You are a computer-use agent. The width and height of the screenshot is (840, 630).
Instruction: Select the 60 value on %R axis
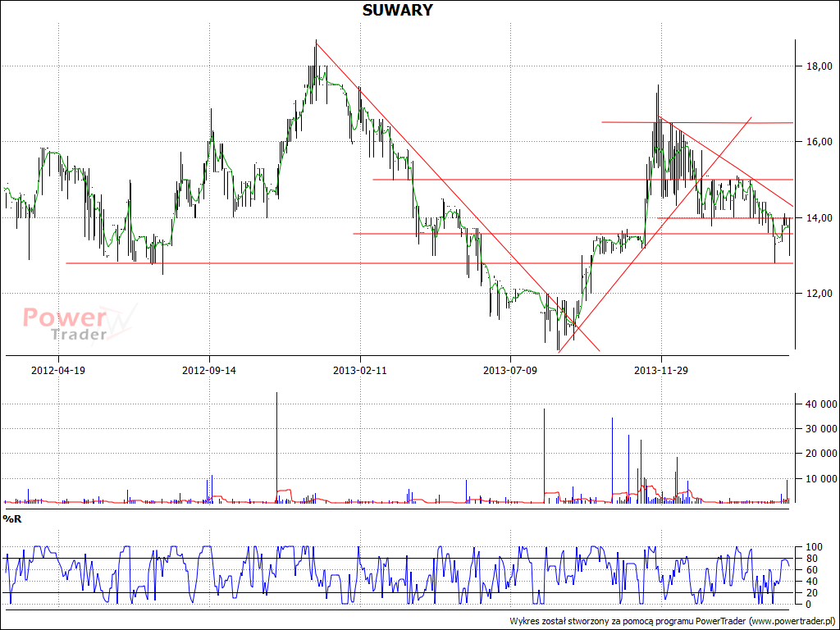(812, 570)
